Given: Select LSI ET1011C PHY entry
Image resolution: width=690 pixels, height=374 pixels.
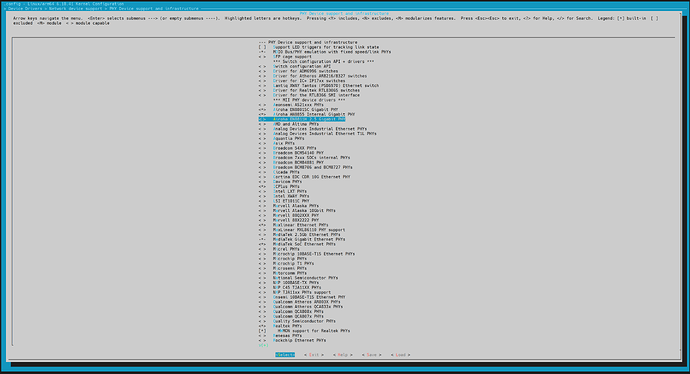Looking at the screenshot, I should point(284,201).
